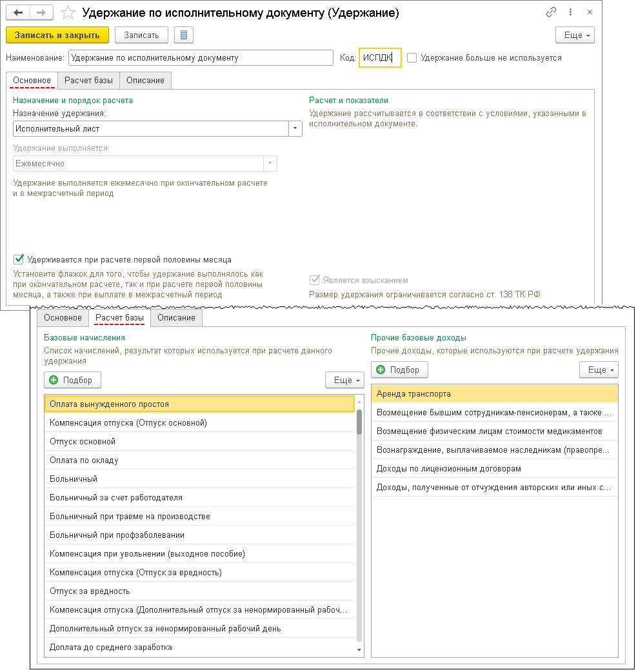The height and width of the screenshot is (672, 636).
Task: Open Еще menu above Базовые начисления list
Action: tap(344, 380)
